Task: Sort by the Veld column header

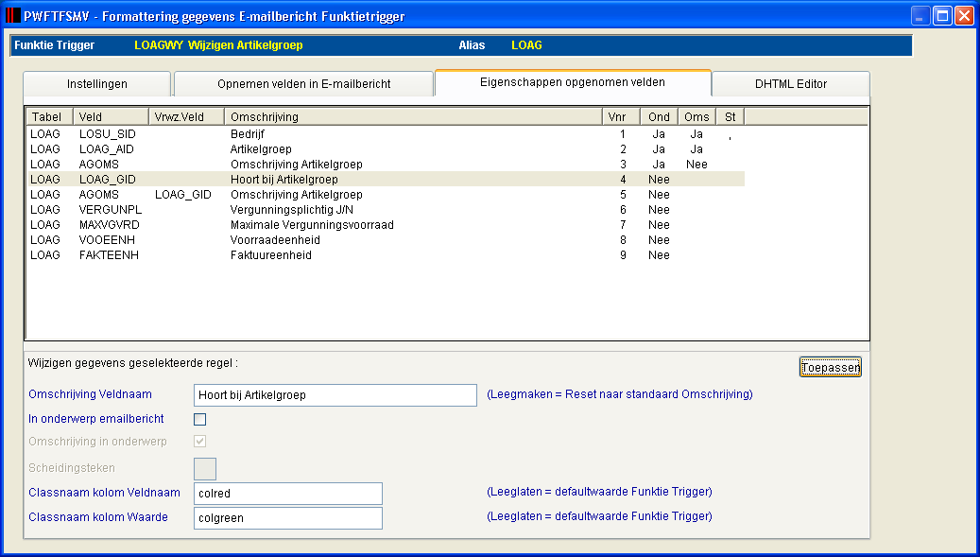Action: tap(111, 117)
